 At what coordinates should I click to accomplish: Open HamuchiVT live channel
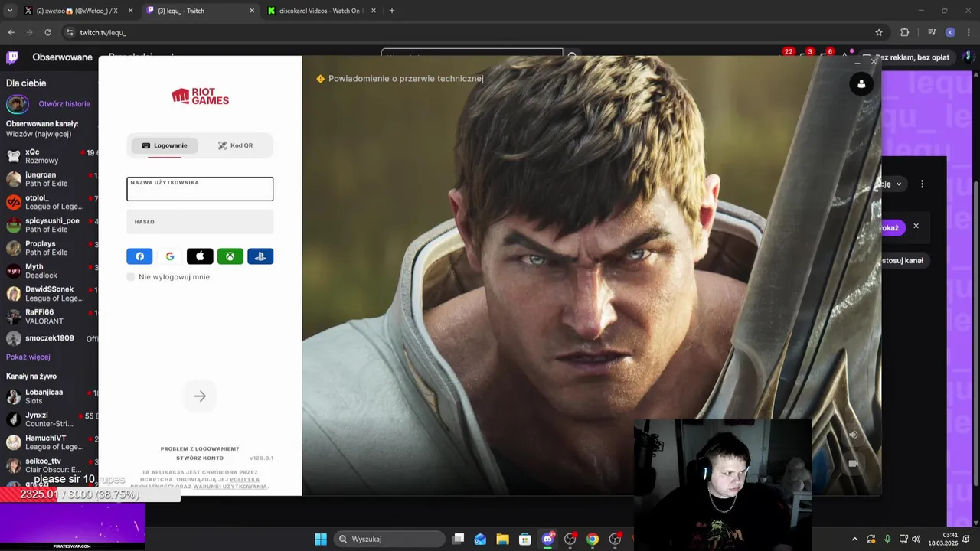(x=50, y=442)
